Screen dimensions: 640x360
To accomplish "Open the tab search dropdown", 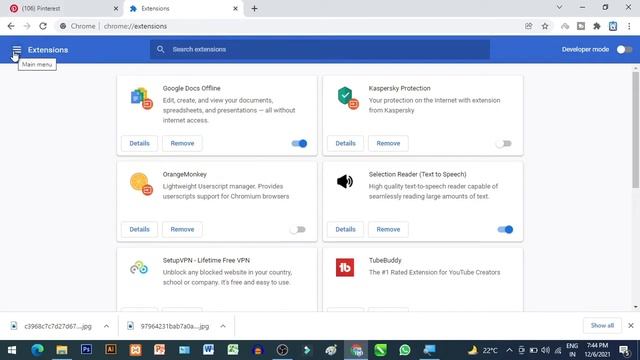I will coord(560,7).
